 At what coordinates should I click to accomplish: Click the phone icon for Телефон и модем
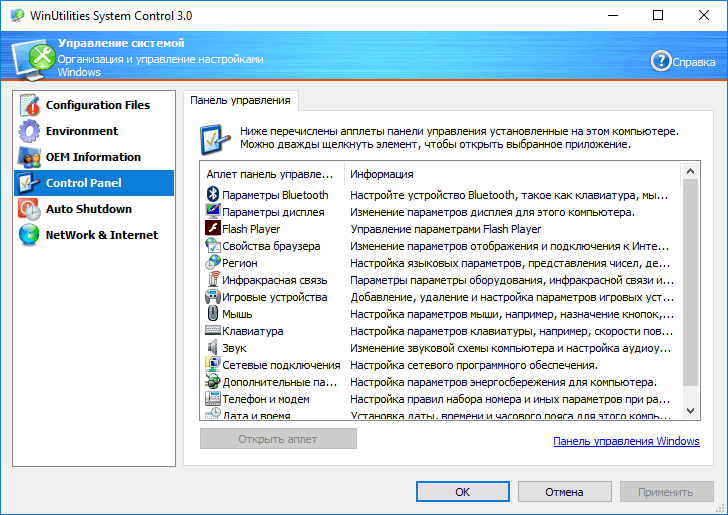pyautogui.click(x=213, y=398)
